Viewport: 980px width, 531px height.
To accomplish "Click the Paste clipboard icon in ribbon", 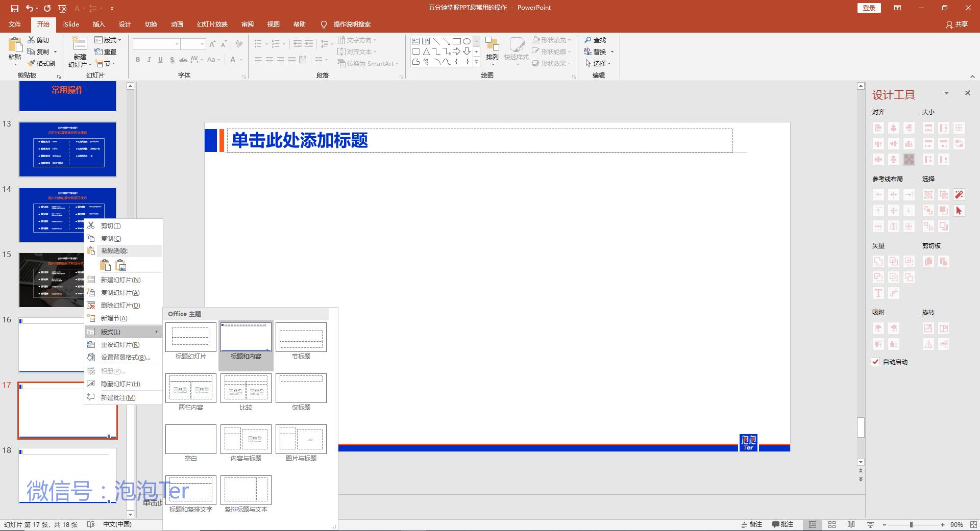I will tap(15, 45).
